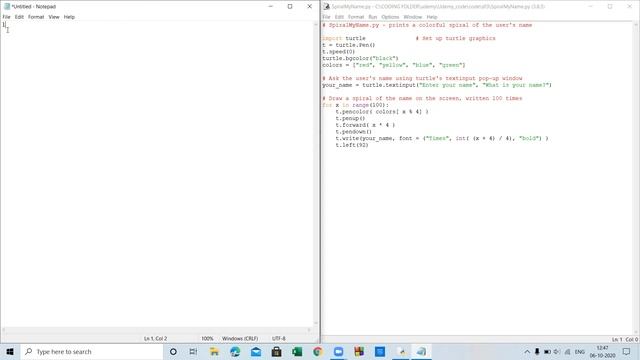Click the 'UTF-8' status bar entry
This screenshot has width=640, height=360.
[279, 338]
